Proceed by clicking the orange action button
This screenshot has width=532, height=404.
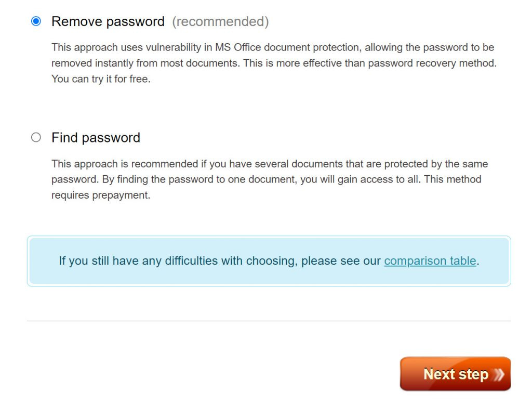(x=455, y=374)
